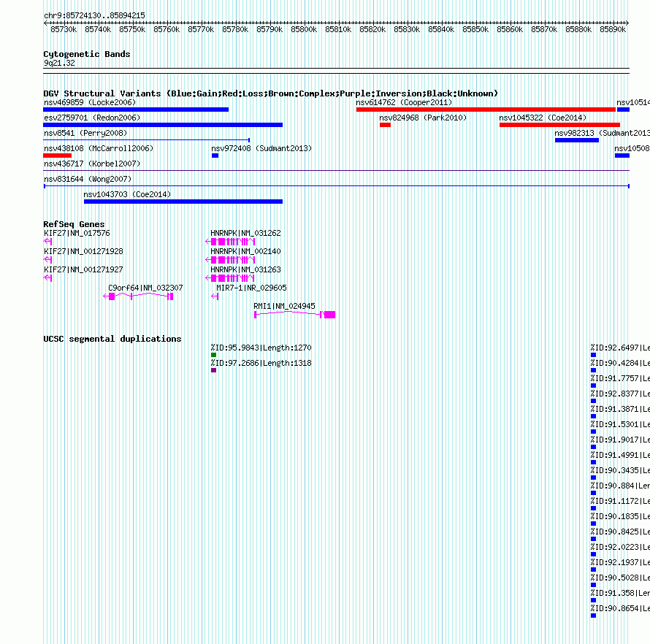The image size is (650, 644).
Task: Click the blue duplication block under %ID:90.8425
Action: [x=593, y=539]
